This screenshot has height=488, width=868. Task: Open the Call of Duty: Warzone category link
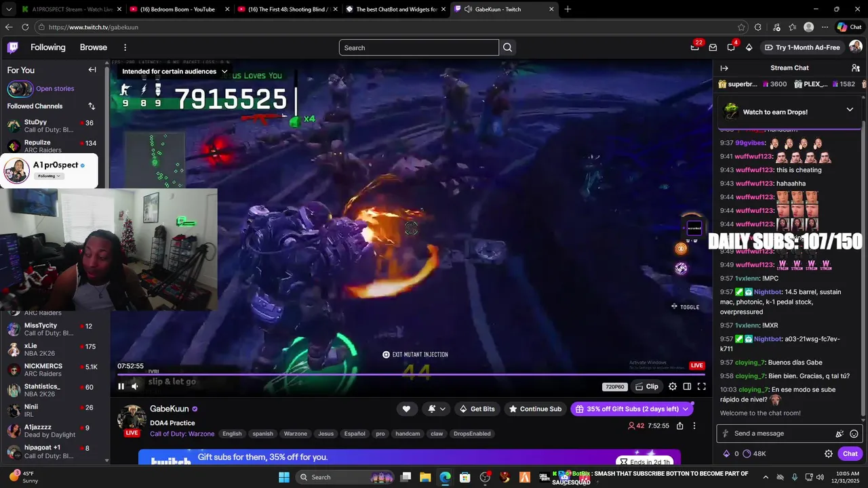click(182, 434)
